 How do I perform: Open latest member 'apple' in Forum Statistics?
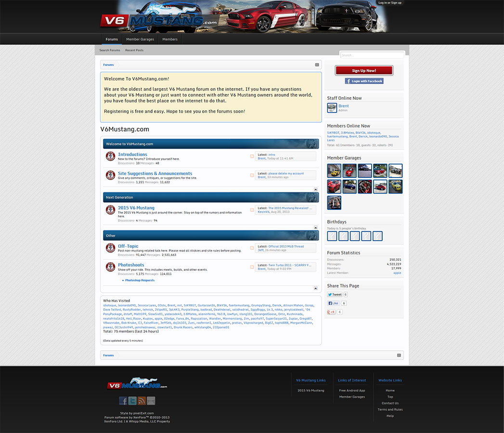pos(397,273)
